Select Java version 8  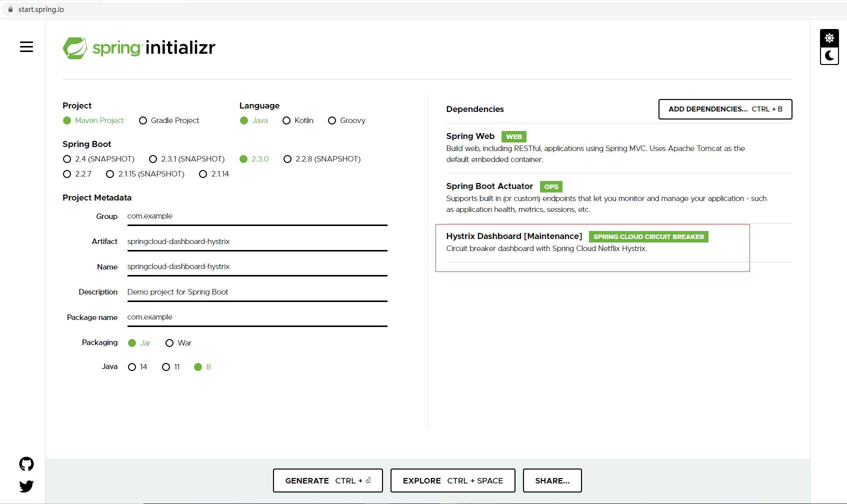(x=202, y=367)
